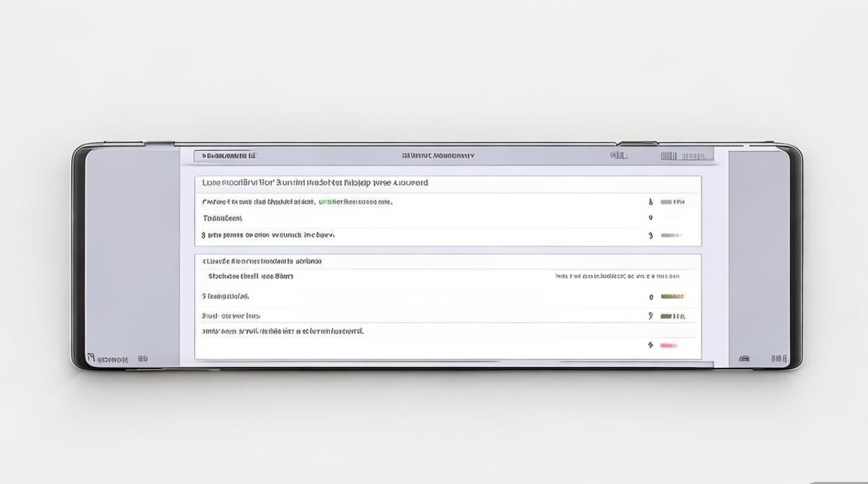Click the olive-yellow bar in second panel

coord(672,297)
